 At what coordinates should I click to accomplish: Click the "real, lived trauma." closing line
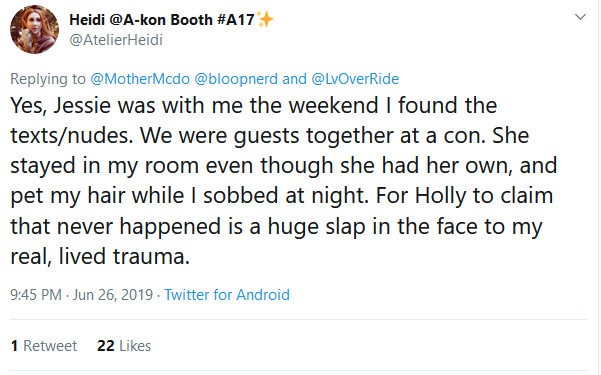click(100, 256)
